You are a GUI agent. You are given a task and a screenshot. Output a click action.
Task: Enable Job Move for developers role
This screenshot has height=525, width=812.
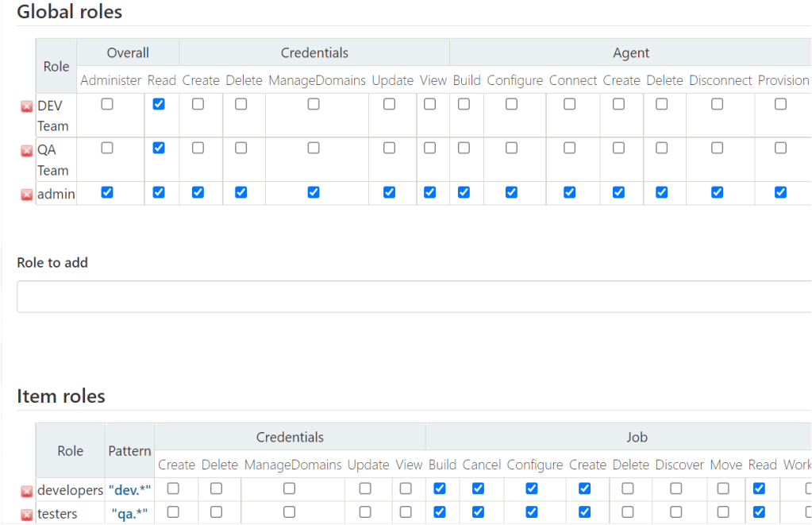point(722,488)
